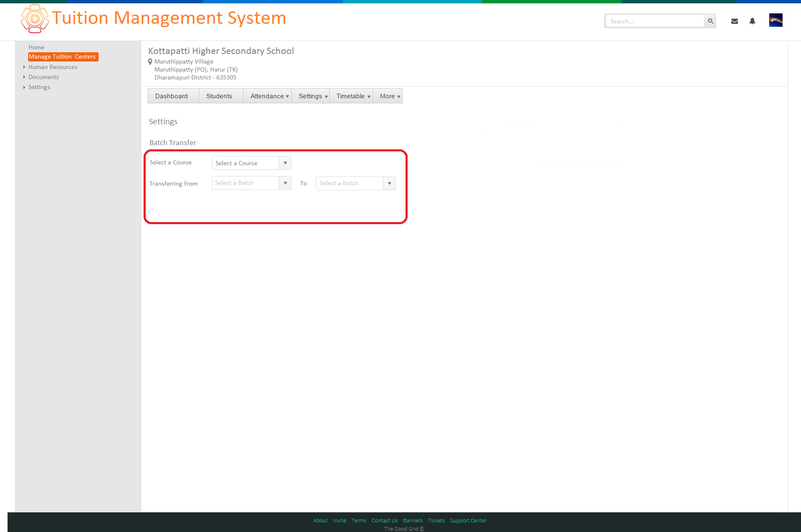Click the Invite footer link
Screen dimensions: 801x532
(x=339, y=520)
